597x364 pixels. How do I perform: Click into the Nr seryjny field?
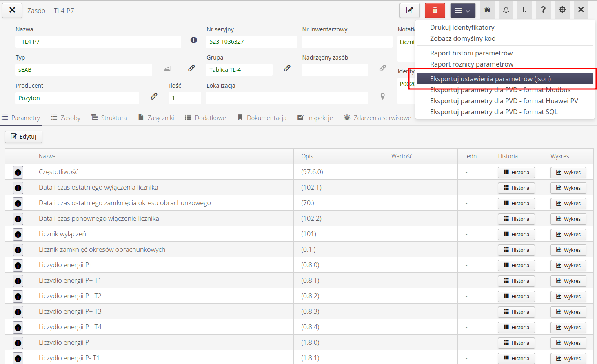[x=251, y=42]
